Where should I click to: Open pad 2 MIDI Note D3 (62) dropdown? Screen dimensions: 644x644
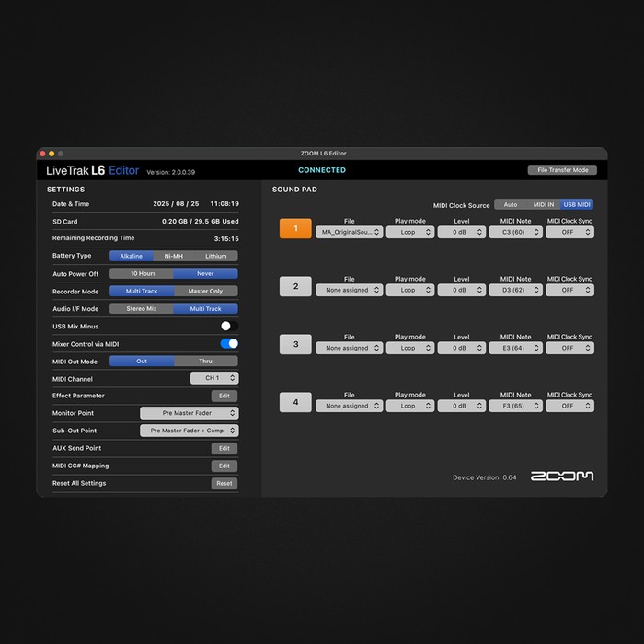tap(515, 290)
